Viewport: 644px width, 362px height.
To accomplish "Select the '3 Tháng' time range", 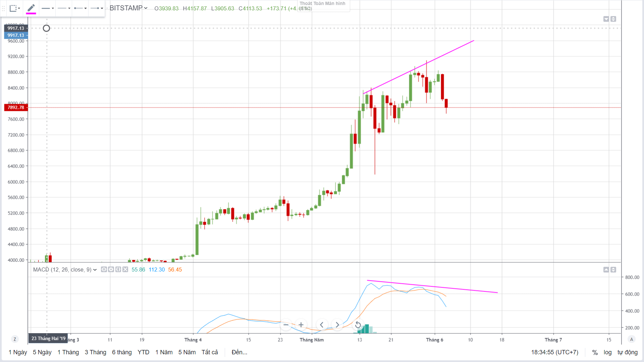I will [95, 352].
